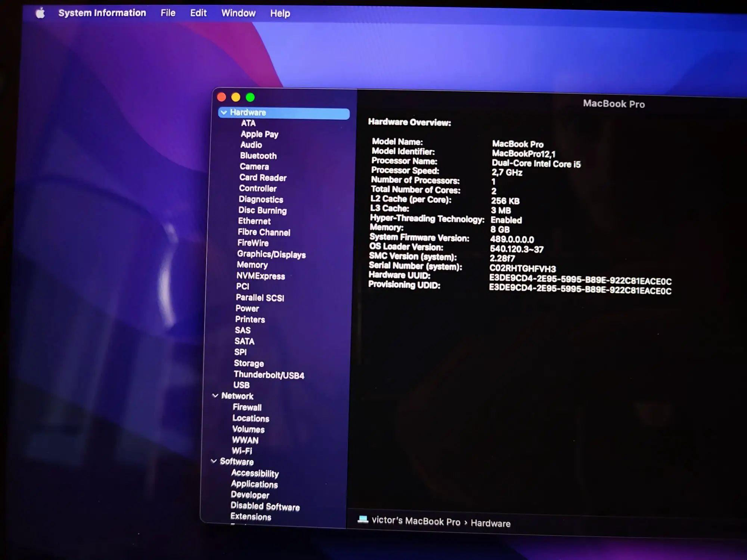This screenshot has width=747, height=560.
Task: Collapse the Software section chevron
Action: 214,461
